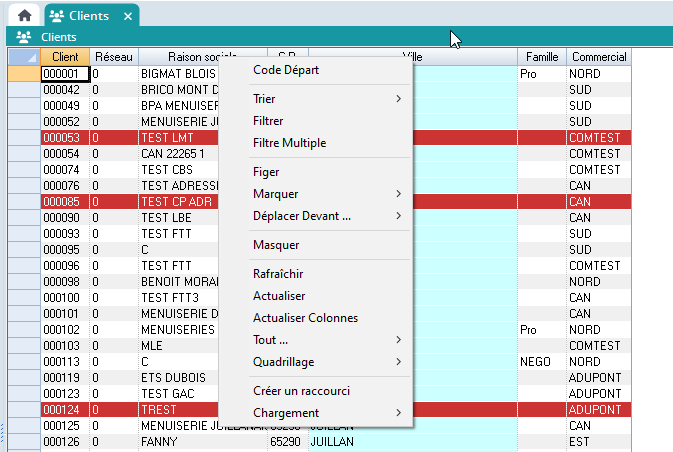Select Rafraîchir in the menu
The image size is (673, 452).
click(x=278, y=274)
